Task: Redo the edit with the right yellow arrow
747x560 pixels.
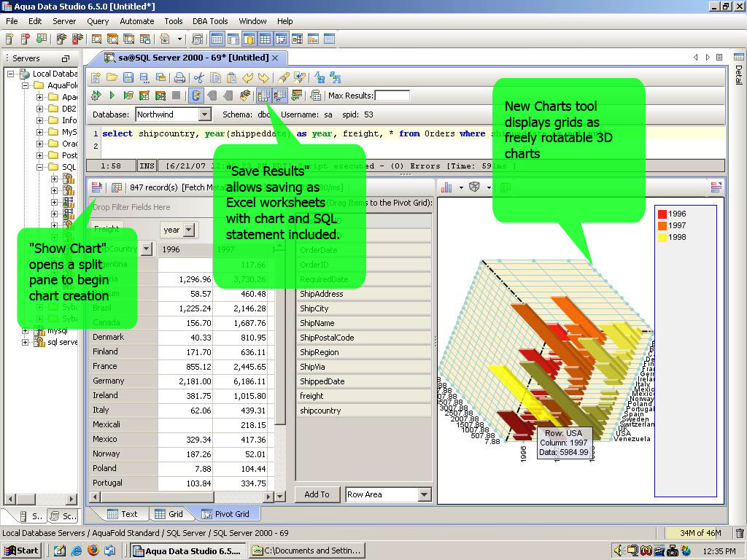Action: pyautogui.click(x=263, y=77)
